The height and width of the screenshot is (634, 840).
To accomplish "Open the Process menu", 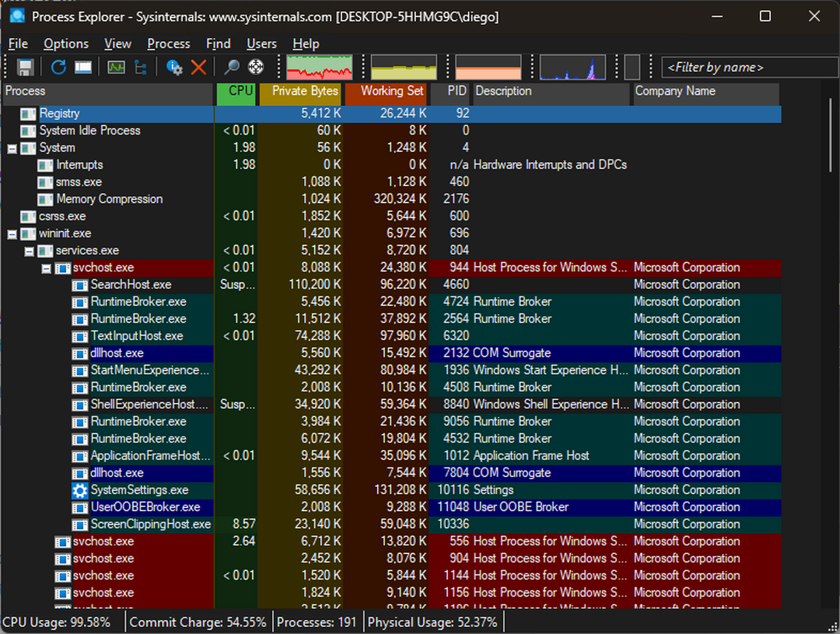I will coord(168,44).
